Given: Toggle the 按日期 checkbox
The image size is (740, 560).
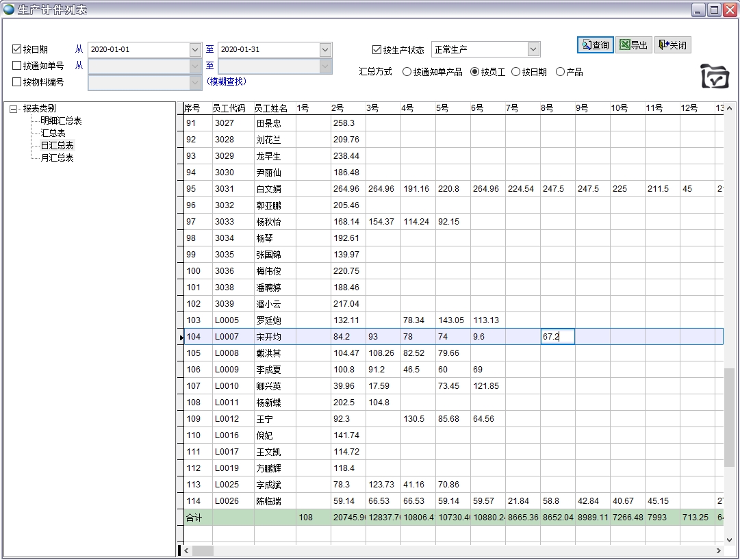Looking at the screenshot, I should click(x=17, y=49).
